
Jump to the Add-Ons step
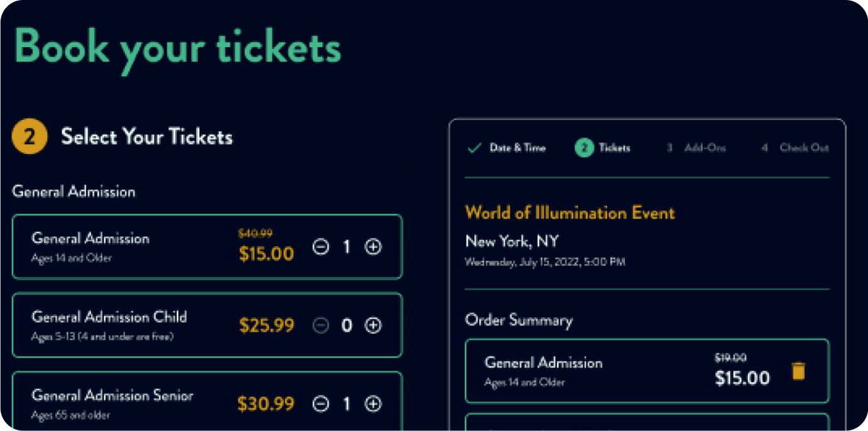(x=697, y=148)
